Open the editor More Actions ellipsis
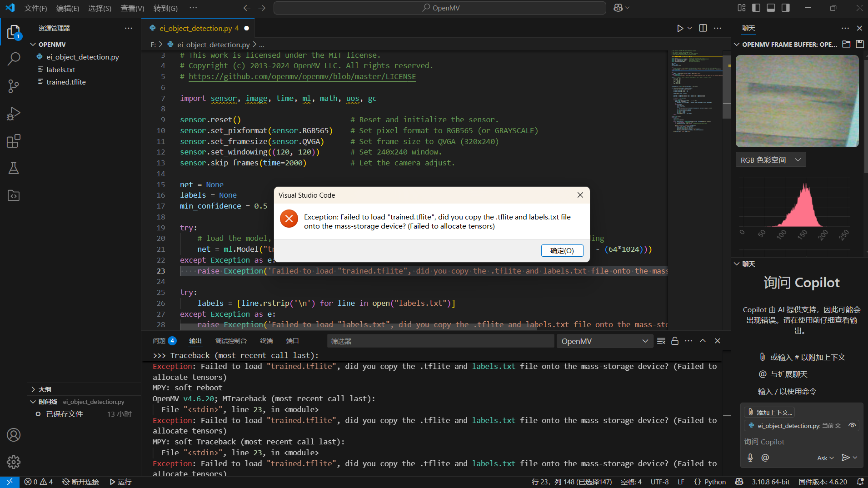Image resolution: width=868 pixels, height=488 pixels. (718, 28)
